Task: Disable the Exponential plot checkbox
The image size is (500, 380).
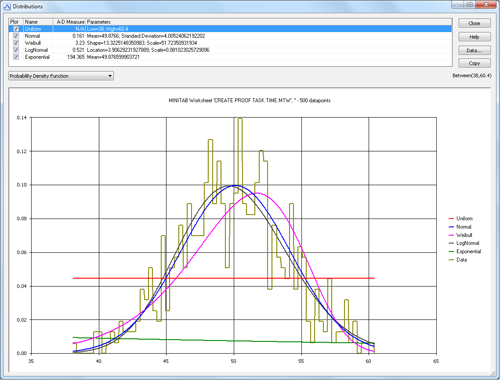Action: 16,57
